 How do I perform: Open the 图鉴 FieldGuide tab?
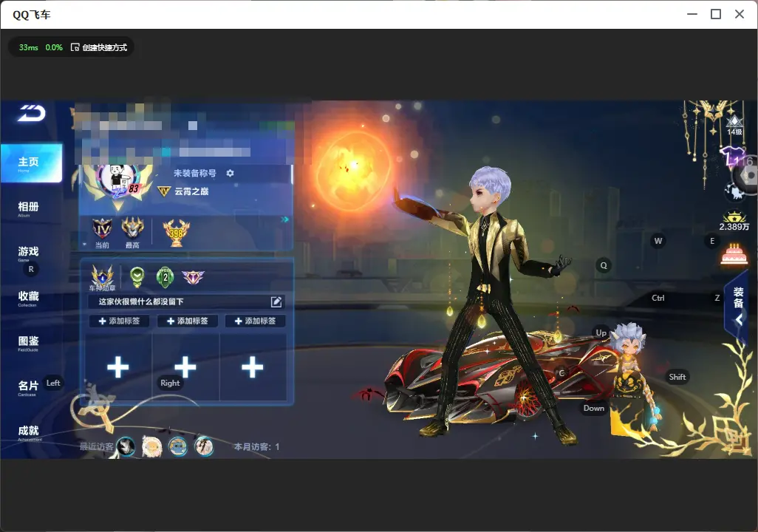(x=28, y=343)
